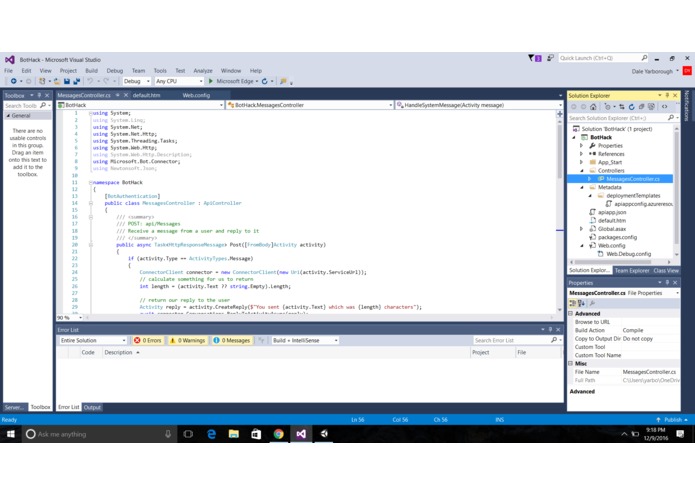Click the Undo toolbar icon
This screenshot has width=695, height=494.
[90, 82]
